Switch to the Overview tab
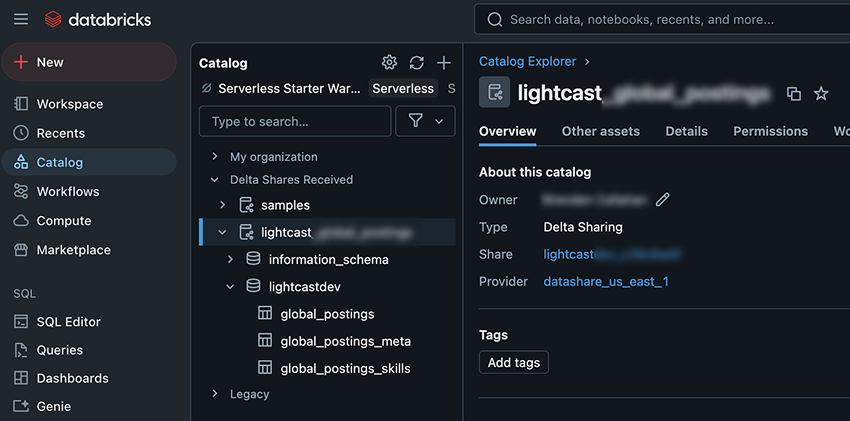This screenshot has width=850, height=421. [508, 131]
